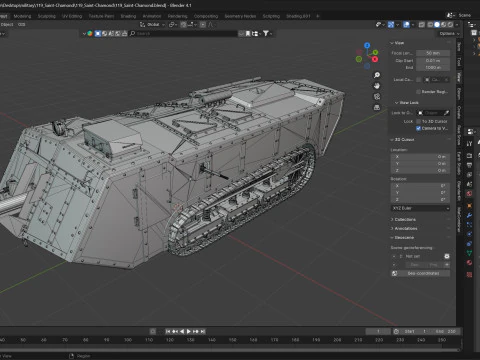
Task: Play the animation in reverse
Action: coord(182,331)
